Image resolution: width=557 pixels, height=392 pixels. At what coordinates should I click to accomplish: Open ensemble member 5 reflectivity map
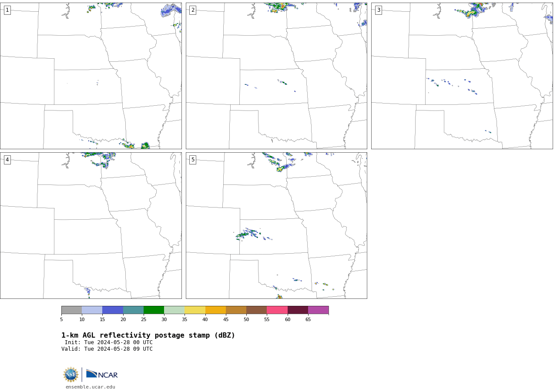point(276,225)
